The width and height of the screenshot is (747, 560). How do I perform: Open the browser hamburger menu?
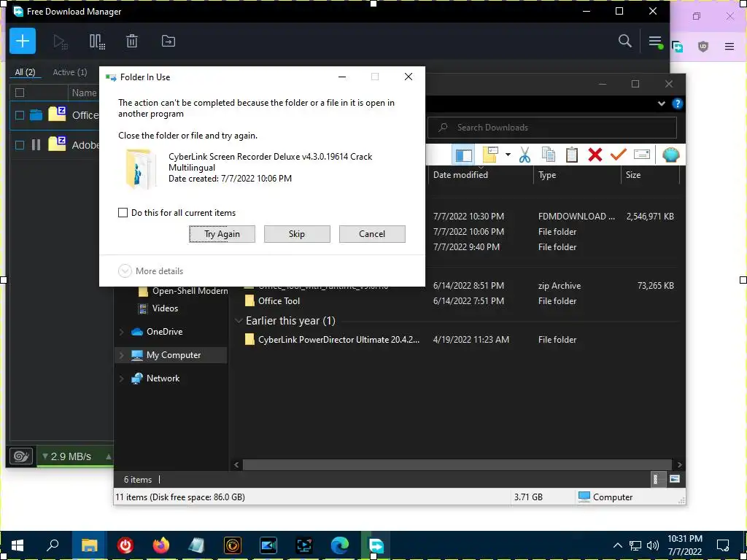tap(729, 46)
